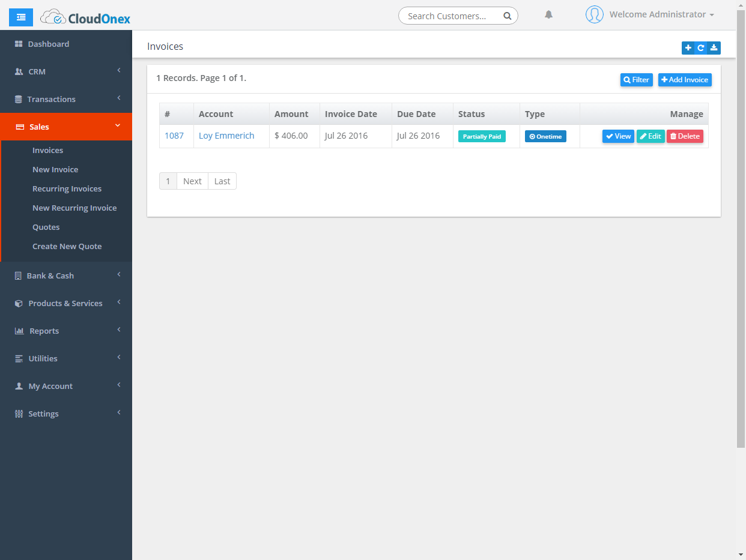Click the Products & Services box icon

(x=19, y=303)
